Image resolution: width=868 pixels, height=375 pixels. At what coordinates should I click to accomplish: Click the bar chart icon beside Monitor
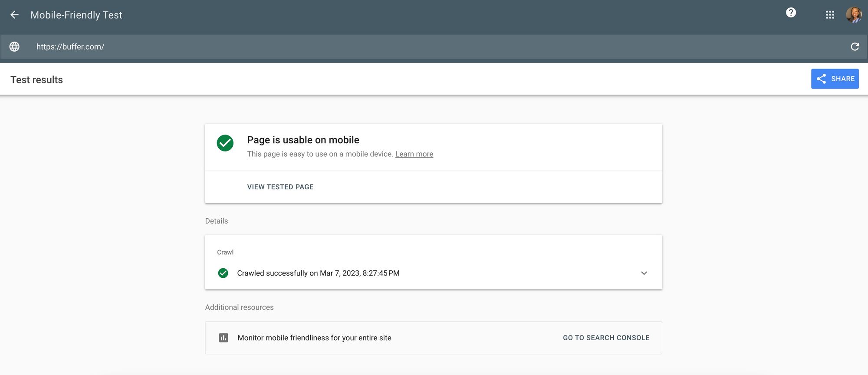pyautogui.click(x=224, y=338)
